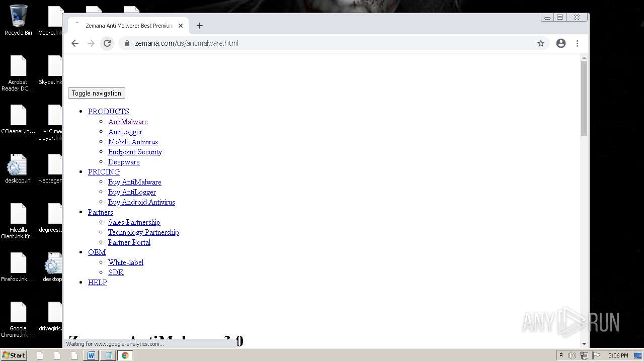
Task: Select the drivegirls desktop file icon
Action: pyautogui.click(x=51, y=317)
